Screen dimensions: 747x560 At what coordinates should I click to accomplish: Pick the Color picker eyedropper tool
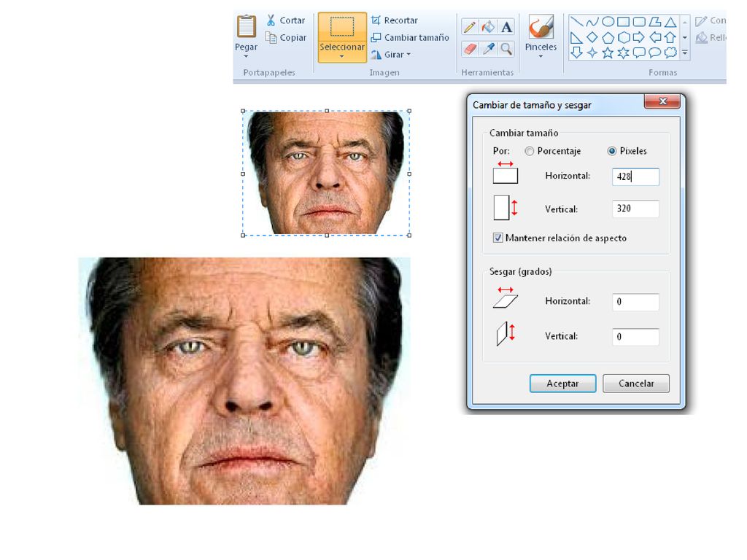[x=488, y=49]
